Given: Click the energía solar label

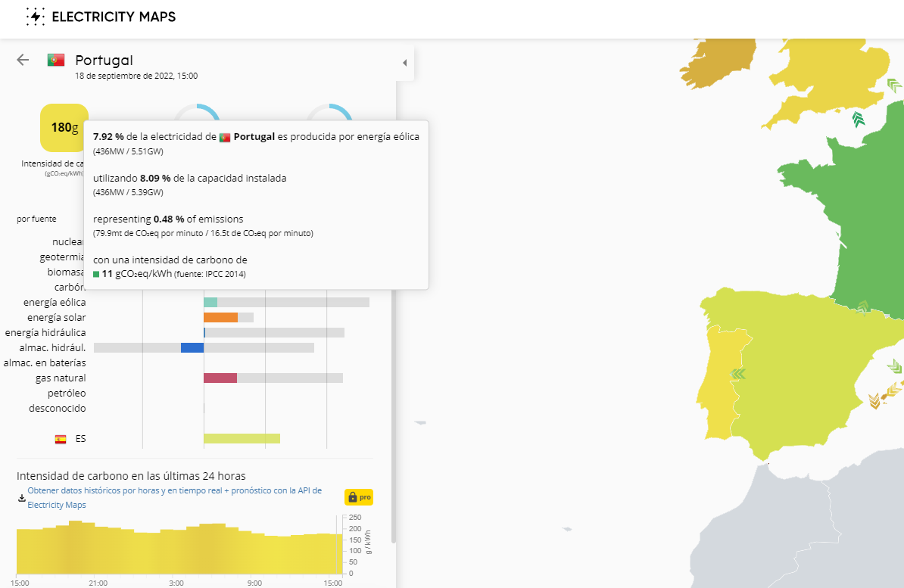Looking at the screenshot, I should [57, 318].
